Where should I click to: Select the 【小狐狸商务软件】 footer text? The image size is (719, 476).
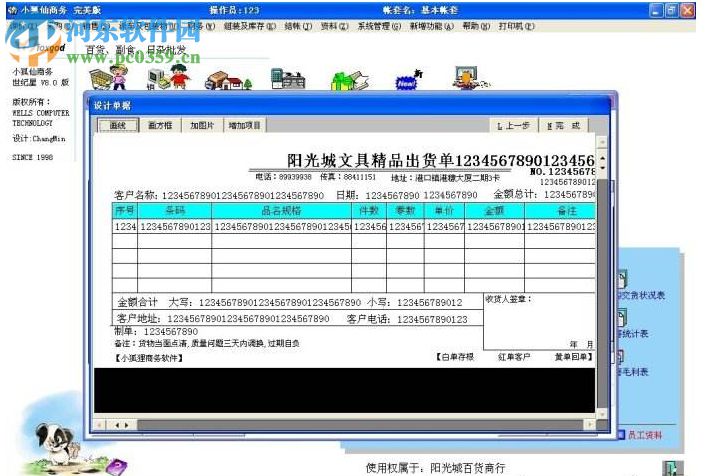tap(149, 358)
